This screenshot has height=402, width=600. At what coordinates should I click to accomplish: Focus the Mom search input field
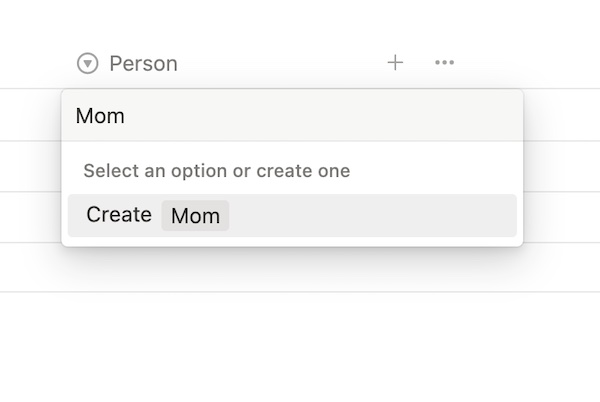[292, 116]
